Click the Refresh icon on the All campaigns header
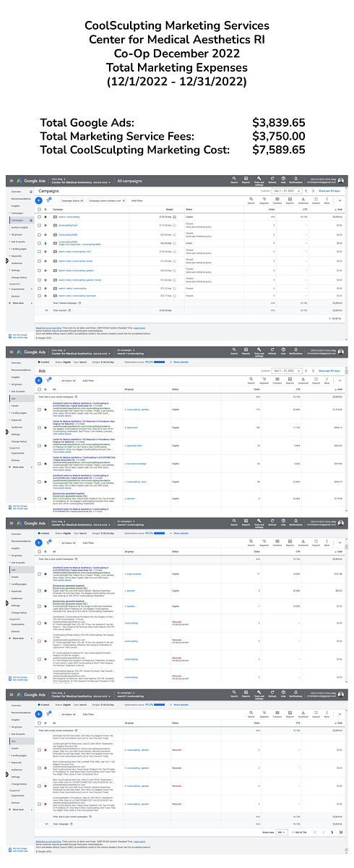 [272, 181]
